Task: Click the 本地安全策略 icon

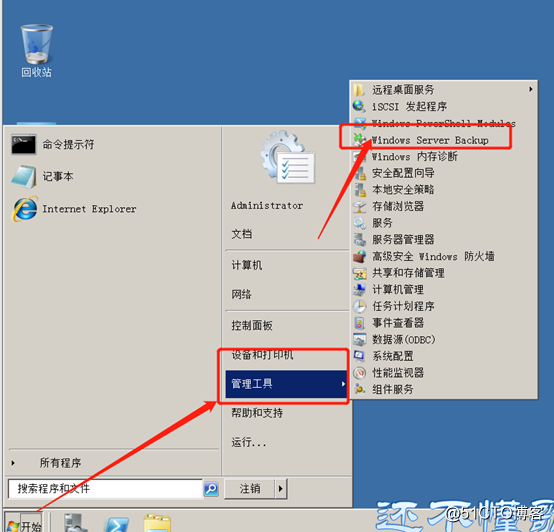Action: tap(360, 190)
